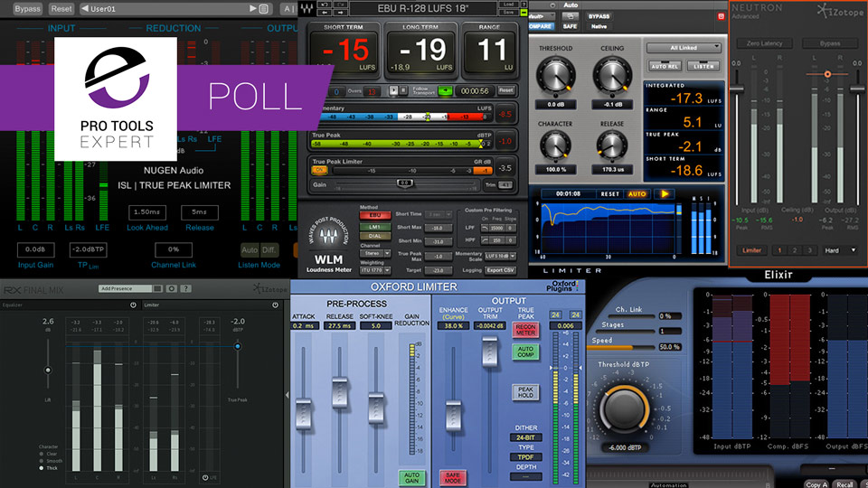
Task: Select the DIAL method in WLM
Action: click(x=374, y=236)
